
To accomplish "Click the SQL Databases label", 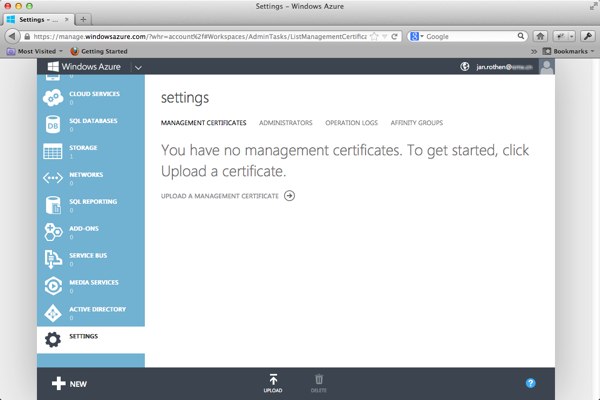I will [93, 121].
